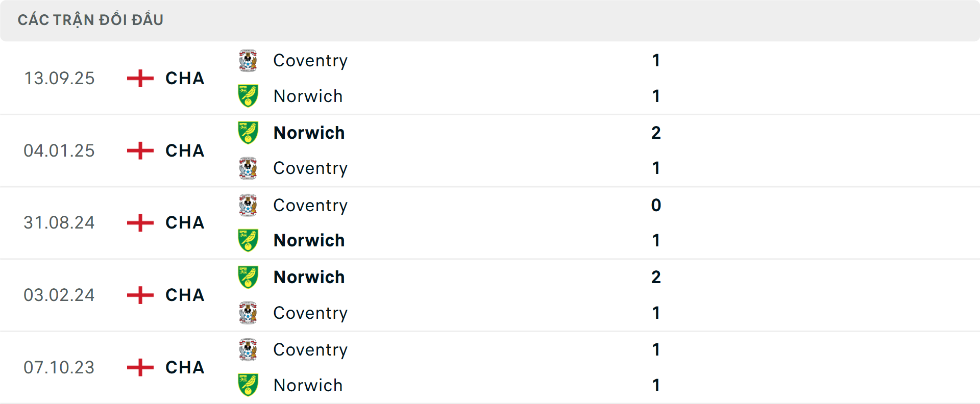Click the Norwich badge in the 03.02.24 row
The height and width of the screenshot is (404, 980).
pyautogui.click(x=248, y=277)
